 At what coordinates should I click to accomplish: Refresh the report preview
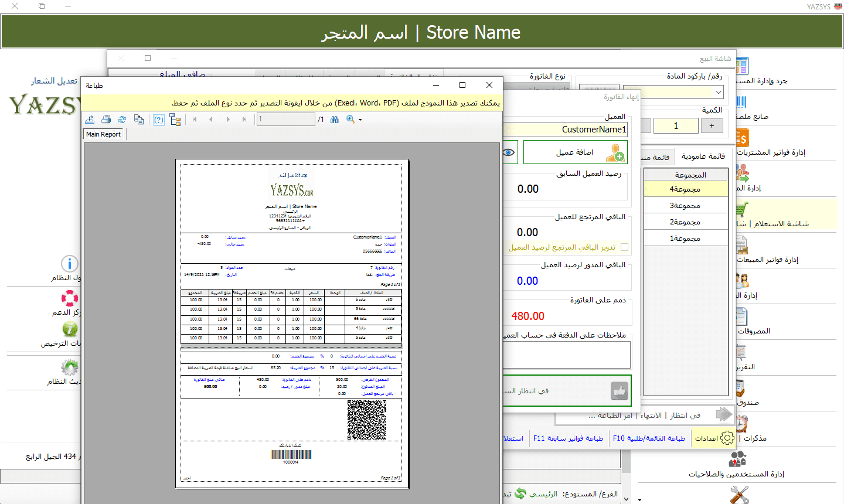point(122,120)
